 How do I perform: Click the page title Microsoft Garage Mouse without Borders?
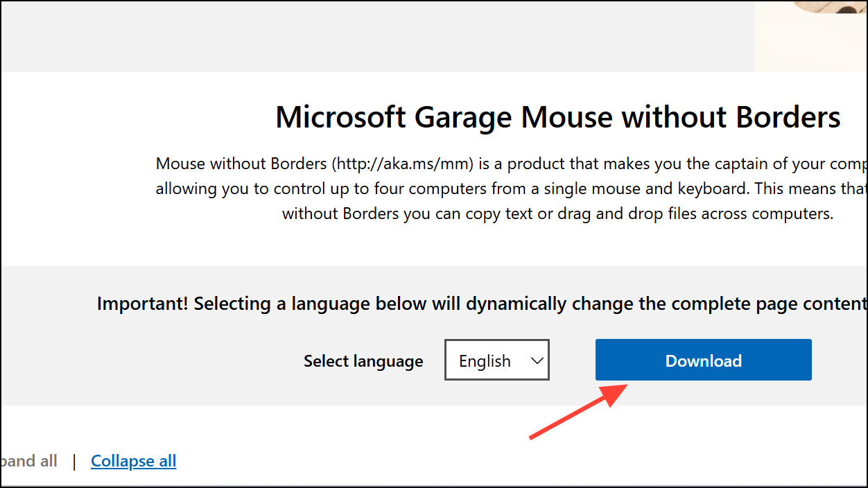point(557,116)
